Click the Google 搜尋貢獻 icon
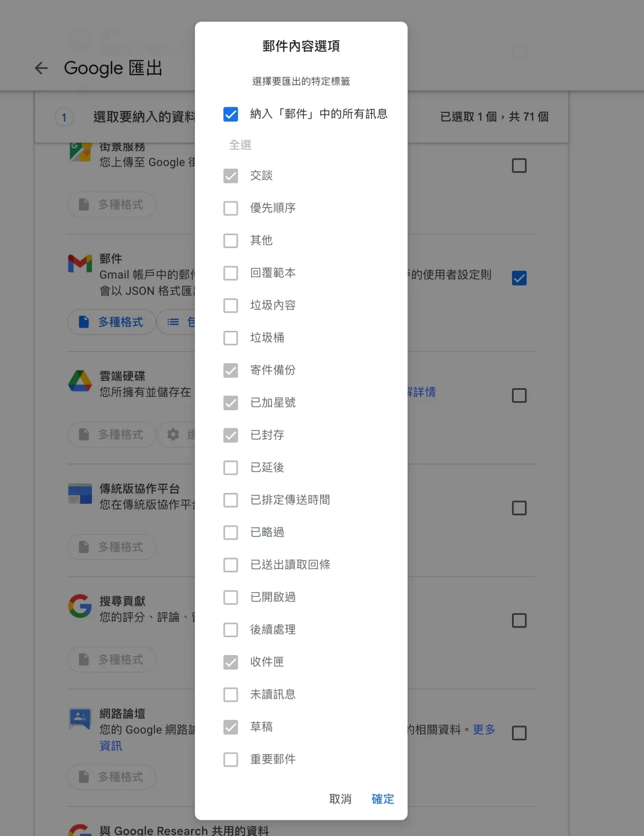644x836 pixels. coord(80,606)
